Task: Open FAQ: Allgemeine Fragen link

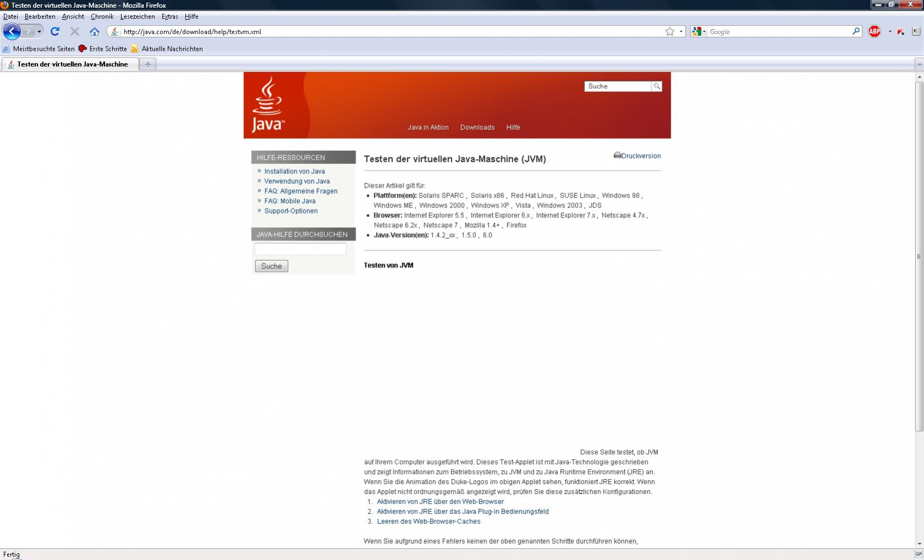Action: 301,191
